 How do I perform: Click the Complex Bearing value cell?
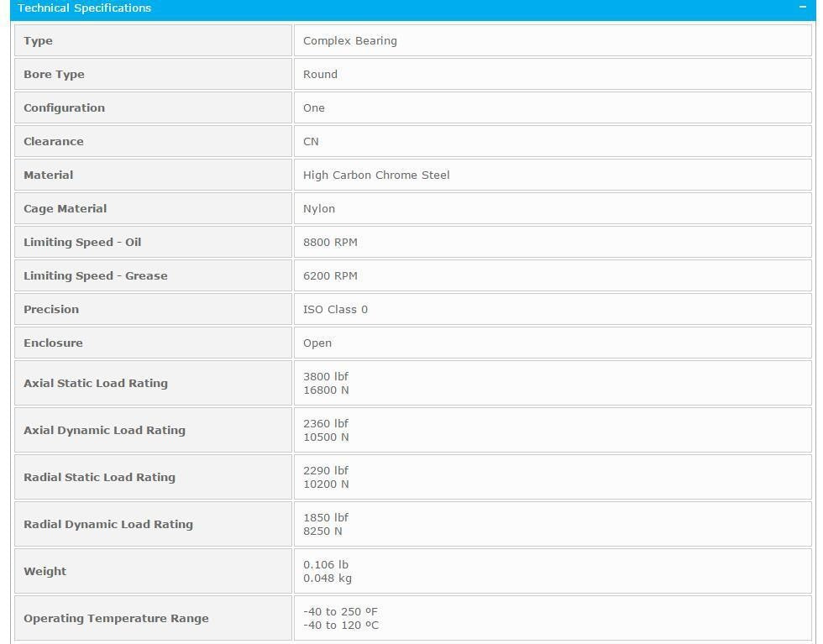click(x=553, y=40)
